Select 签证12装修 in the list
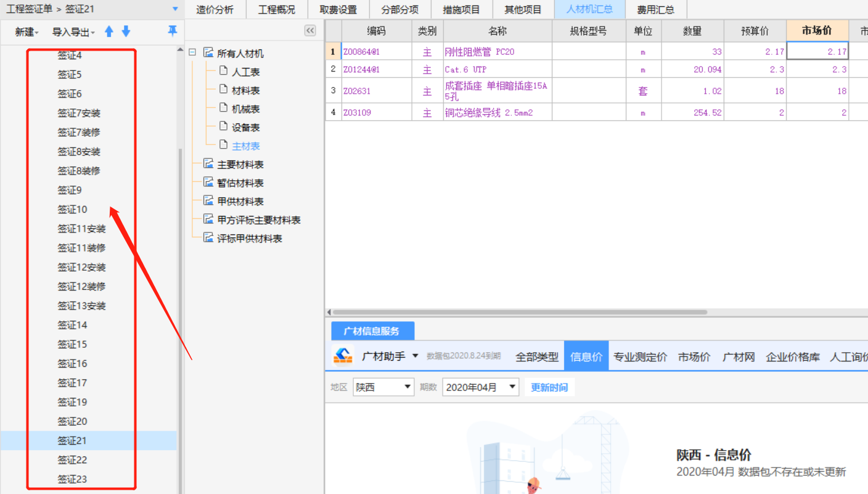 coord(81,286)
